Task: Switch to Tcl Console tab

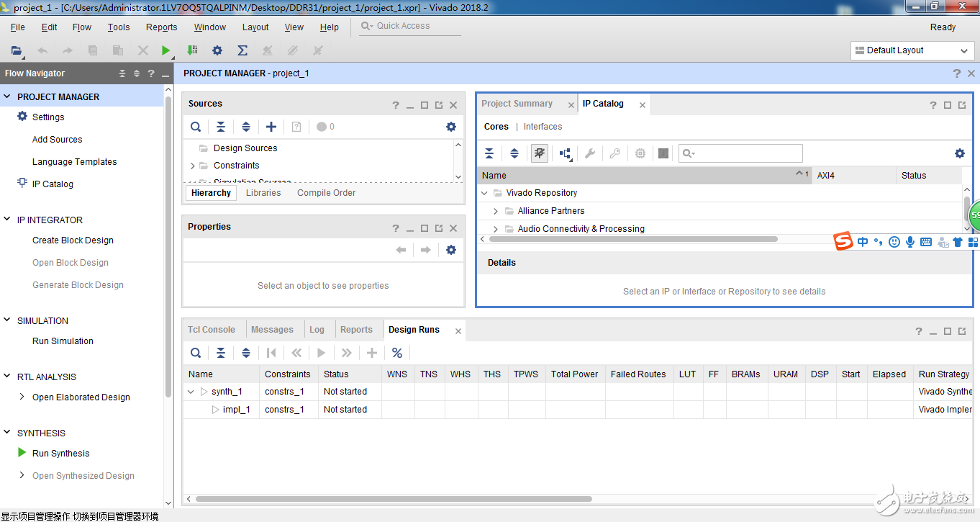Action: [212, 330]
